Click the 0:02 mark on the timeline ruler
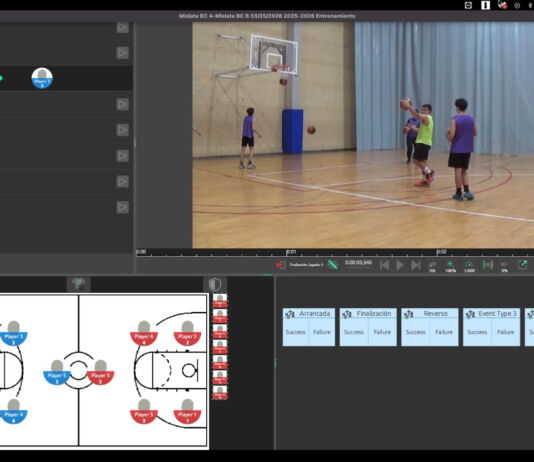Screen dimensions: 534x462 (x=441, y=252)
